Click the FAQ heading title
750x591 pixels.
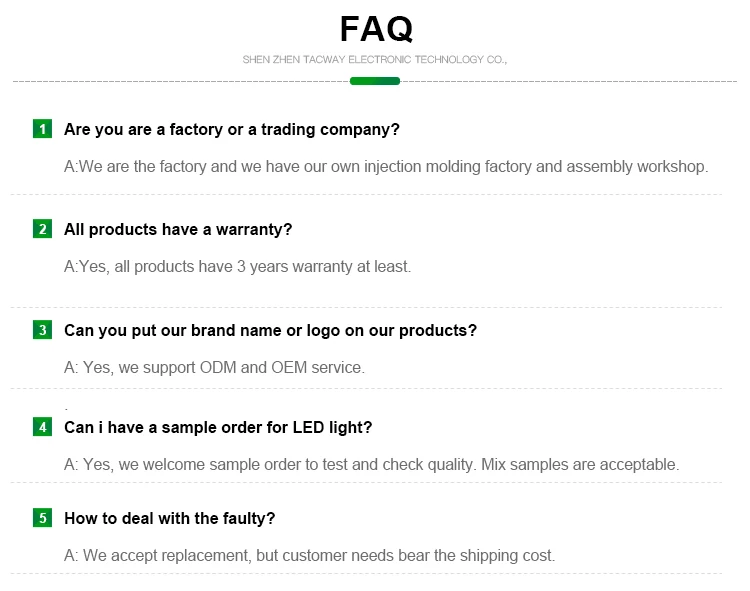coord(375,29)
